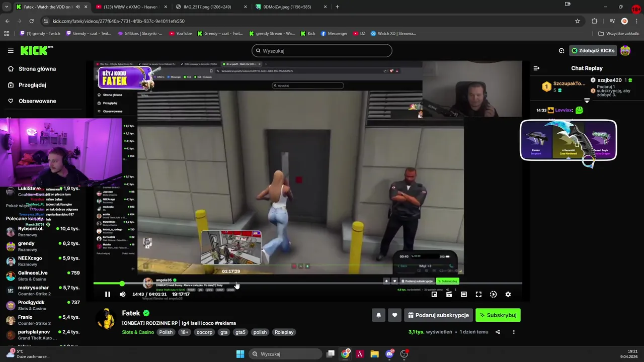Click SzczupakTo... on the leaderboard
Image resolution: width=644 pixels, height=362 pixels.
click(569, 83)
